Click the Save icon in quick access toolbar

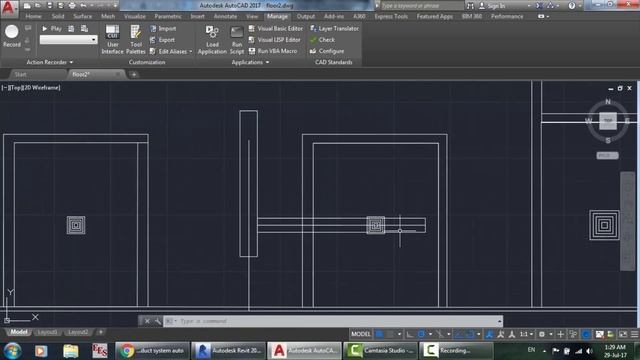pyautogui.click(x=49, y=6)
